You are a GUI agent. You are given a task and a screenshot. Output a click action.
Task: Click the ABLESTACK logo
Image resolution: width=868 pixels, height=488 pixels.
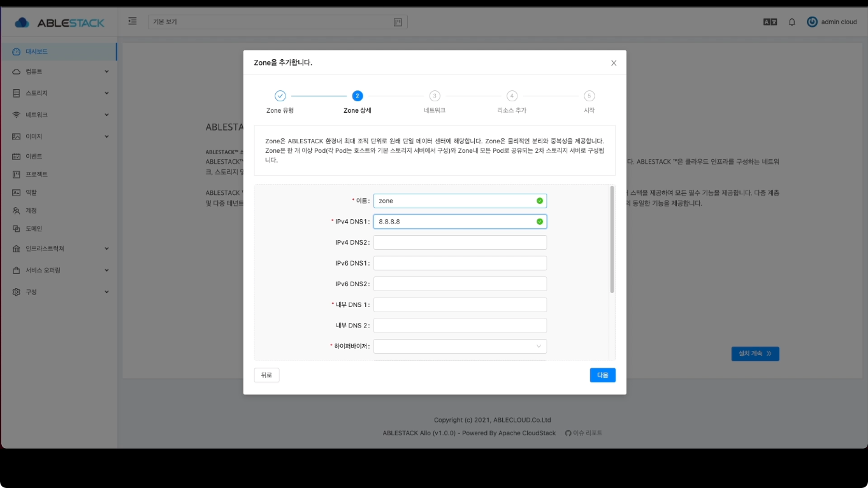[x=59, y=22]
